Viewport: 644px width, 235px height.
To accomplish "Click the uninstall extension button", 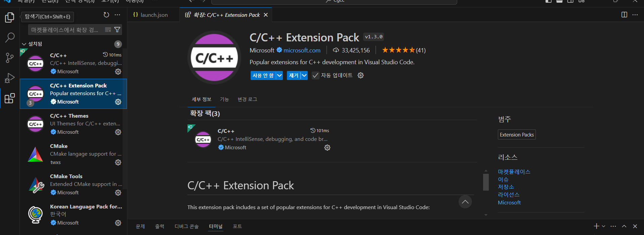I will coord(294,75).
